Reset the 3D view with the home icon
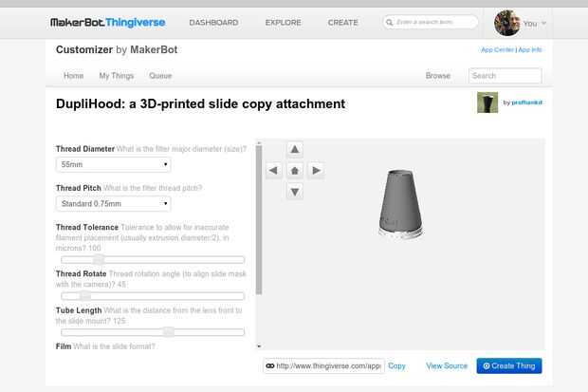 (x=295, y=171)
